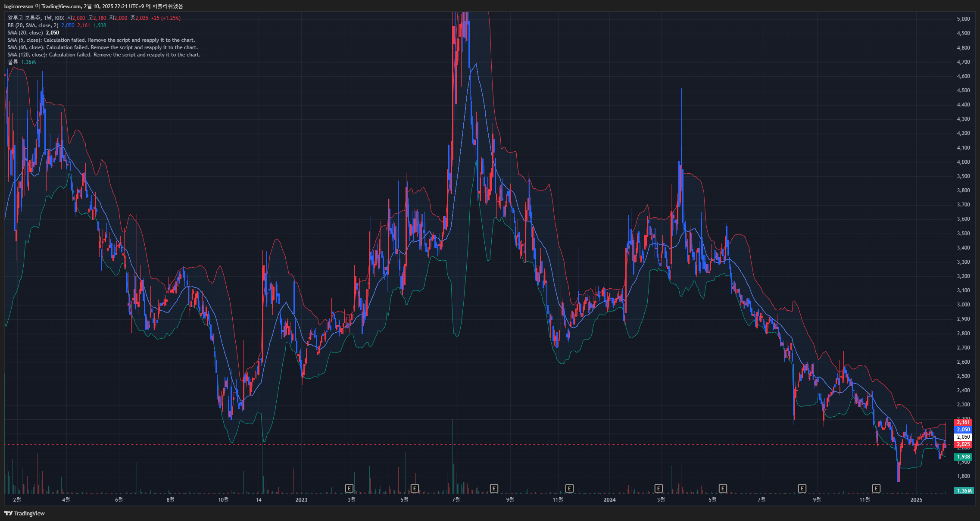Select the SMA (20, close) legend row

(33, 33)
